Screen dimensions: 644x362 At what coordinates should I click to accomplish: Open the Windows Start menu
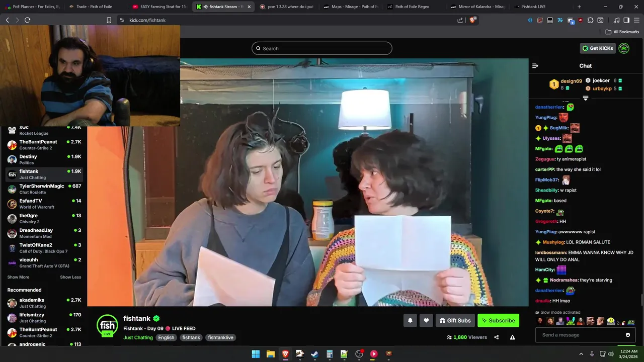(x=256, y=354)
